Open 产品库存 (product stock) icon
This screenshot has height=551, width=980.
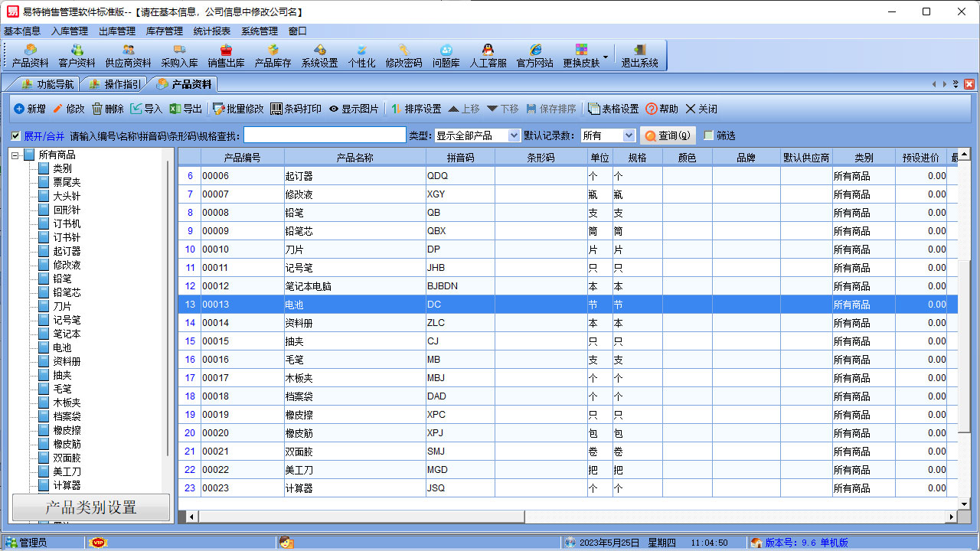pos(273,54)
